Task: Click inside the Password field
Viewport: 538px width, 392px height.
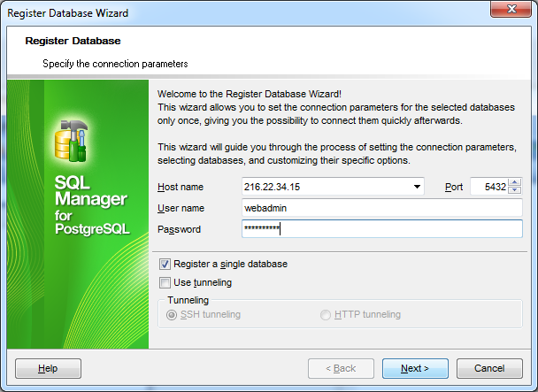Action: [x=382, y=229]
